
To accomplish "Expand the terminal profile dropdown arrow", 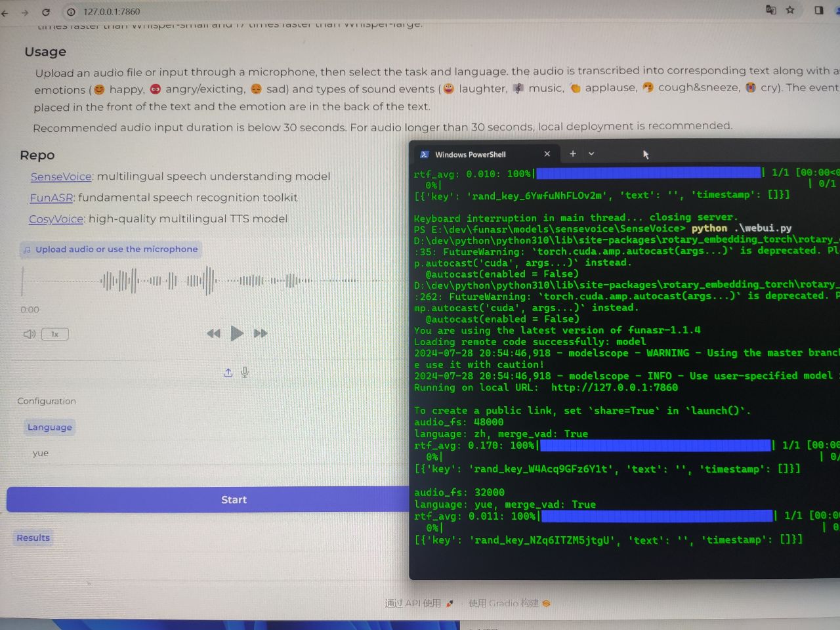I will (591, 154).
